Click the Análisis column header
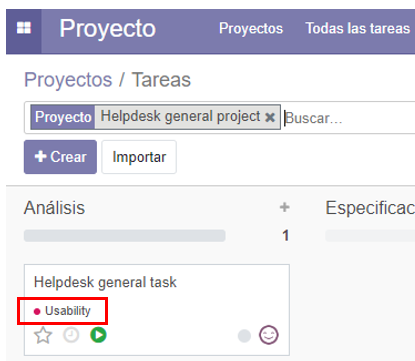The height and width of the screenshot is (361, 415). [x=54, y=208]
